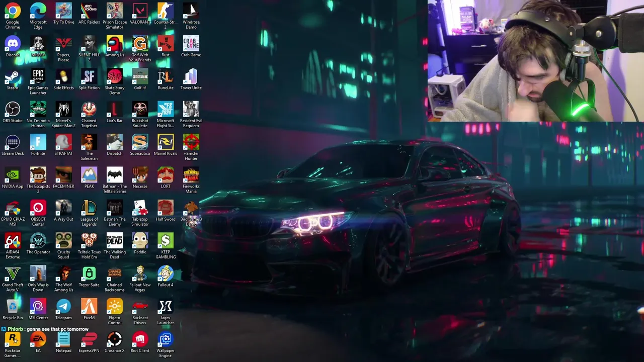This screenshot has width=644, height=362.
Task: Click the Side Effects shortcut
Action: tap(63, 76)
